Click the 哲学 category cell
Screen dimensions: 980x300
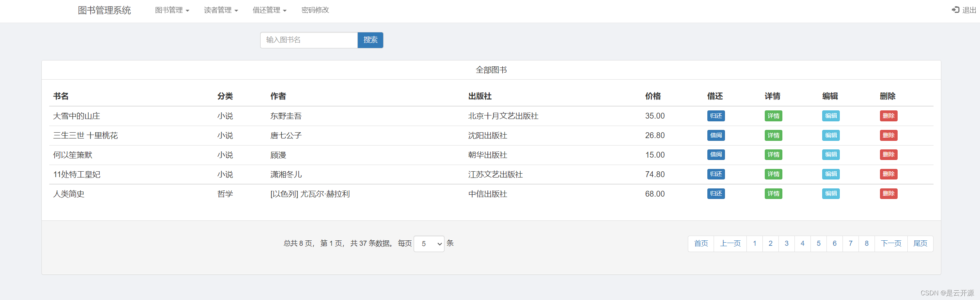pyautogui.click(x=225, y=194)
